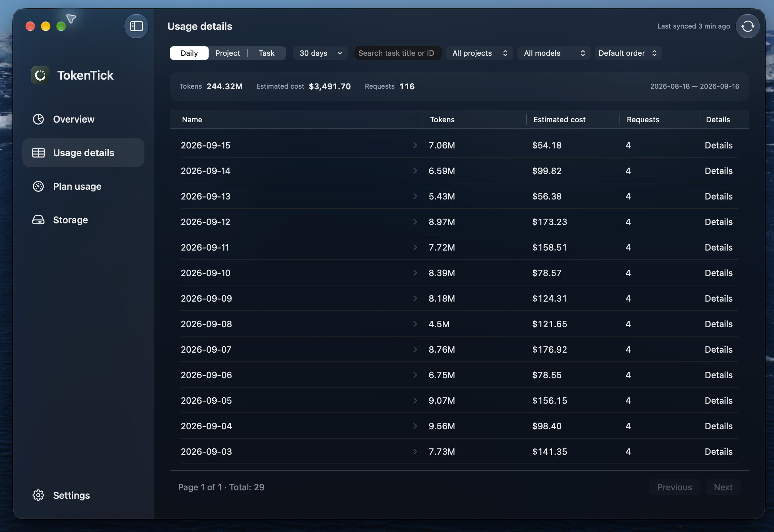
Task: Expand the 2026-09-12 row chevron
Action: [415, 222]
